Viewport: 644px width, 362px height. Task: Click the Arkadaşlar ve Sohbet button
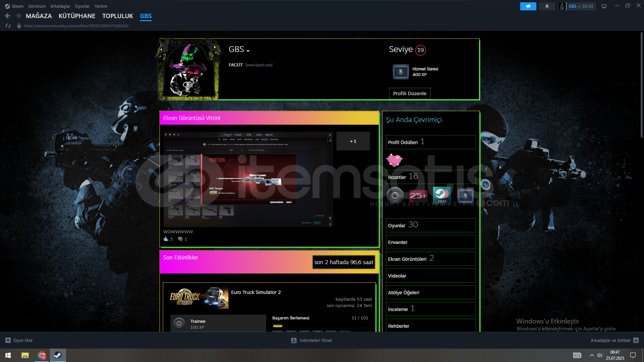(610, 340)
